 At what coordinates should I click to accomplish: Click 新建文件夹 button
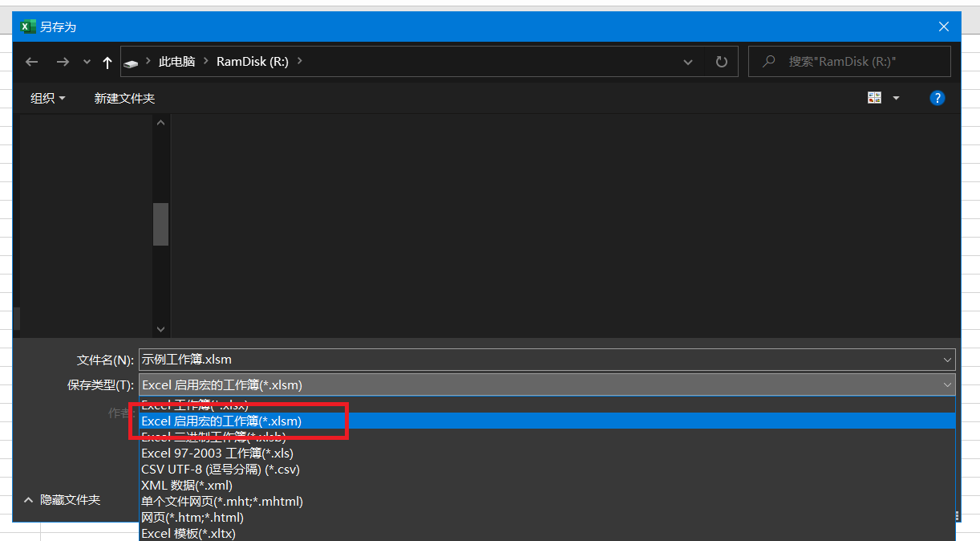coord(124,98)
